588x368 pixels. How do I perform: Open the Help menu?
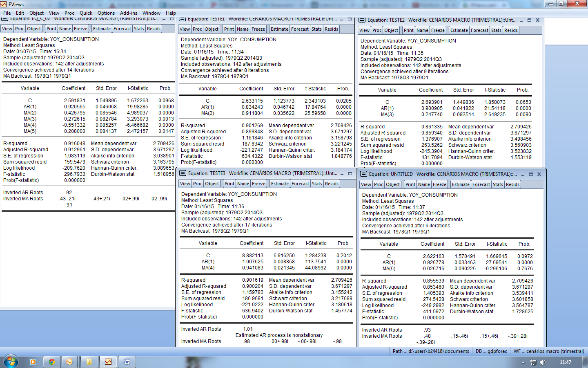171,13
